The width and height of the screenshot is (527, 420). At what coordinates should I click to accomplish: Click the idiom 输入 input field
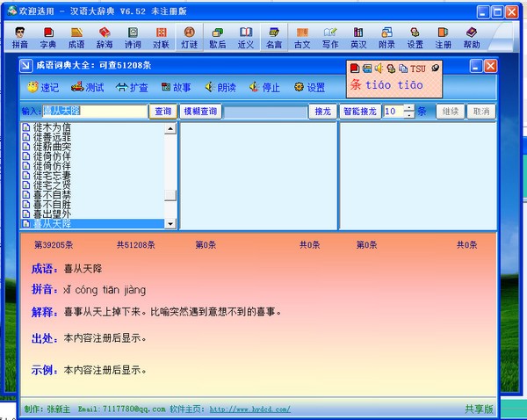click(x=95, y=112)
